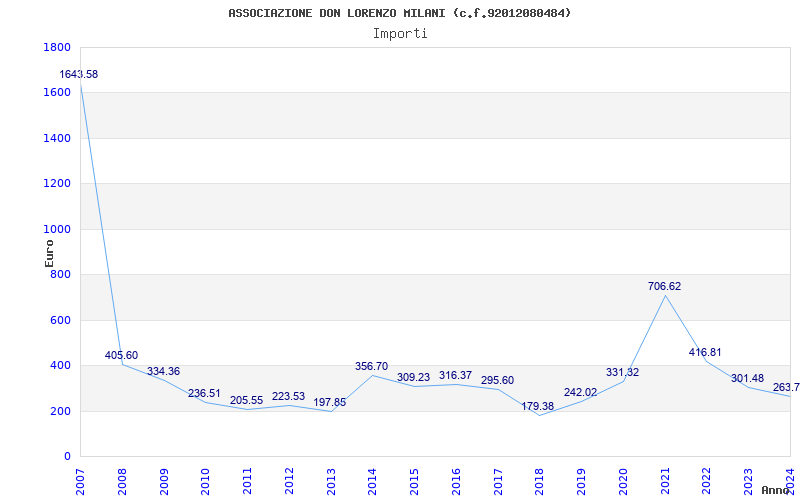The height and width of the screenshot is (500, 800).
Task: Click the 600 y-axis tick
Action: coord(60,320)
